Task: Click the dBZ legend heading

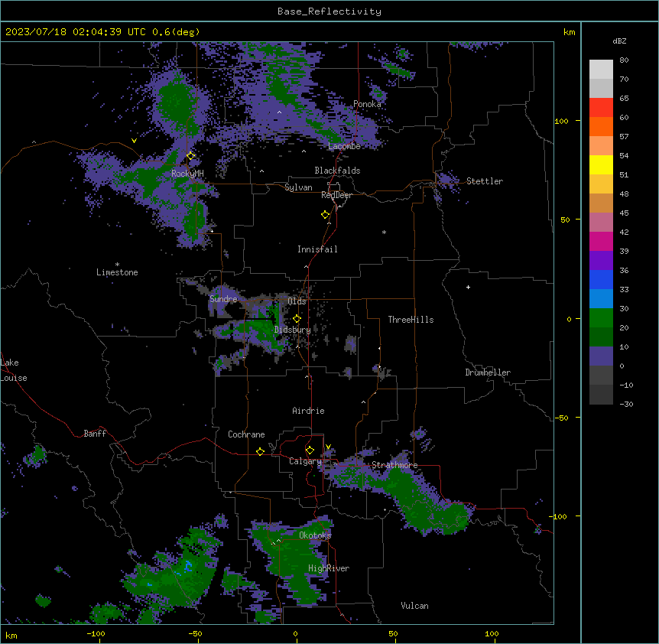Action: 619,41
